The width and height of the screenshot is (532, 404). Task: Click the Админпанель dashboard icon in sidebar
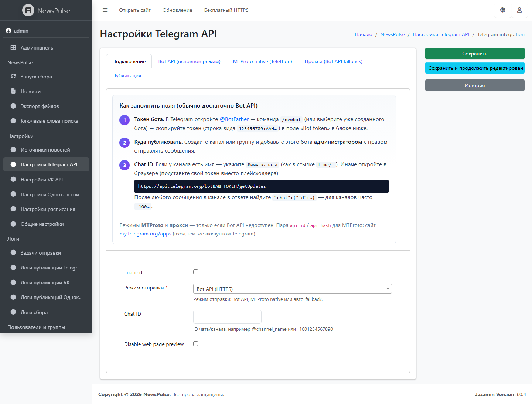point(13,48)
